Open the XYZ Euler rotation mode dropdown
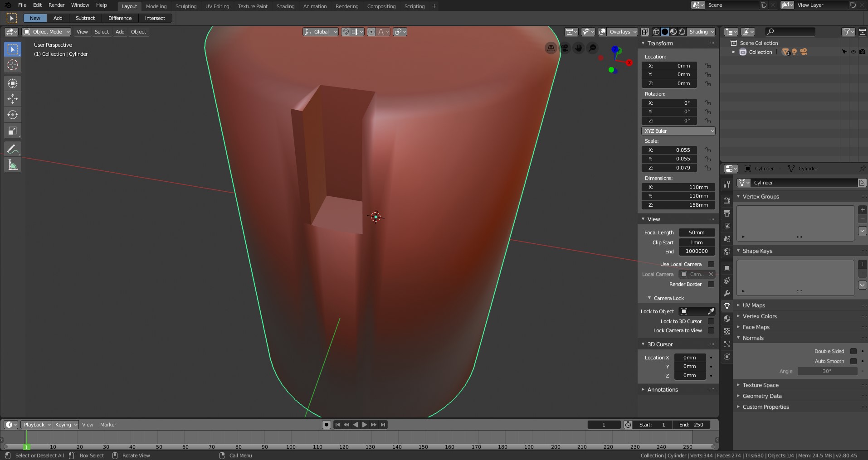This screenshot has width=868, height=460. (678, 131)
